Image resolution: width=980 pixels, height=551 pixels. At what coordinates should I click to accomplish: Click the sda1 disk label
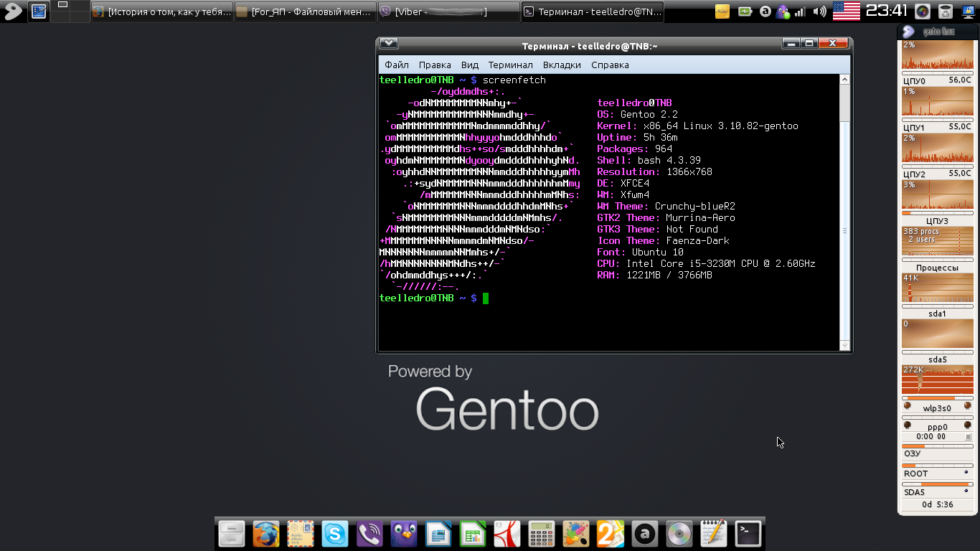click(x=937, y=314)
